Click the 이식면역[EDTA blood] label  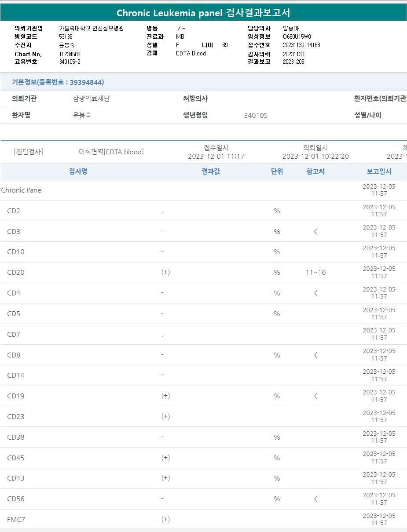(111, 152)
